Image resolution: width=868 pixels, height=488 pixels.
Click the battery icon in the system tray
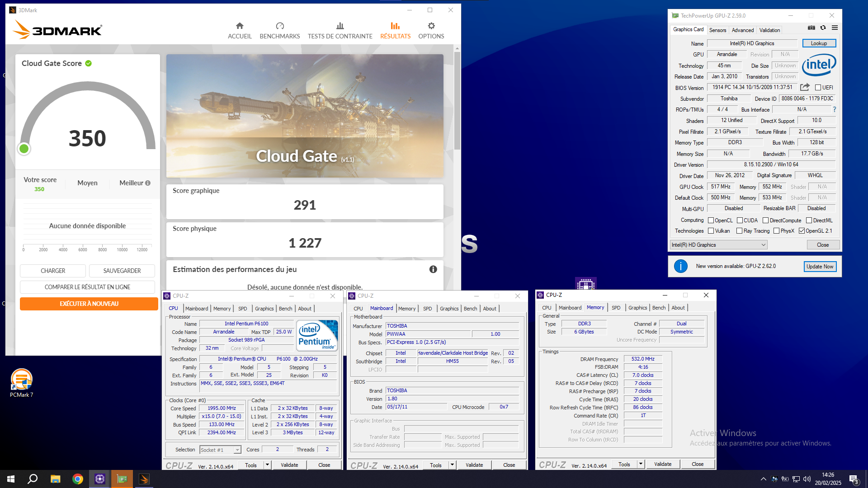(785, 479)
